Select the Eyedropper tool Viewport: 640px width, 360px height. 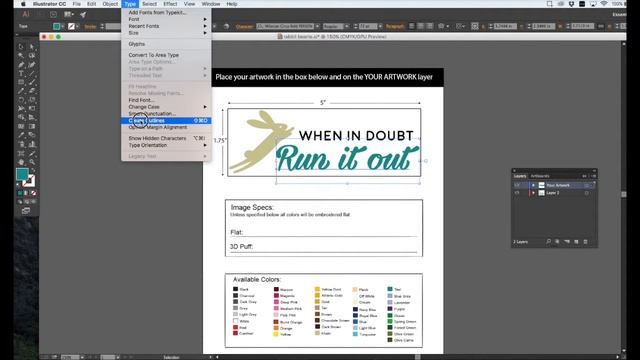[21, 135]
